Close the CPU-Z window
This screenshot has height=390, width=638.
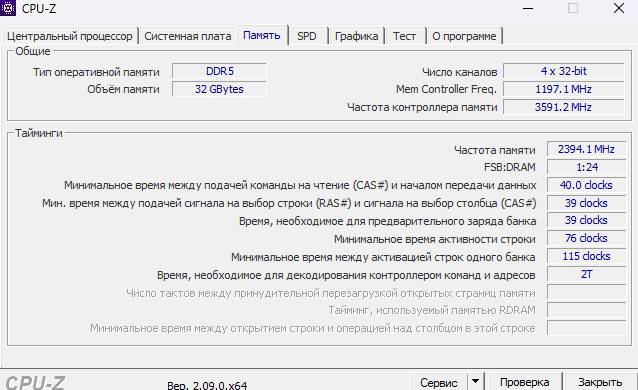tap(619, 8)
